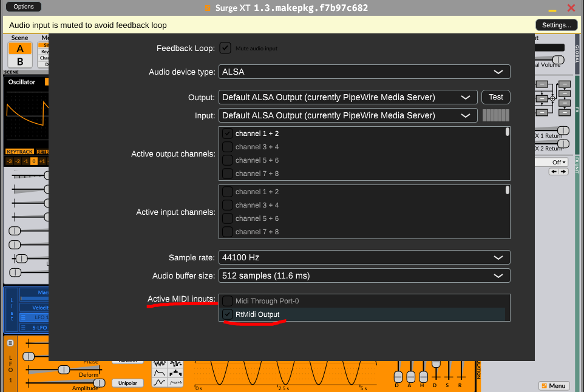Select bottom FX slot in left routing column
Screen dimensions: 584x392
(x=542, y=112)
